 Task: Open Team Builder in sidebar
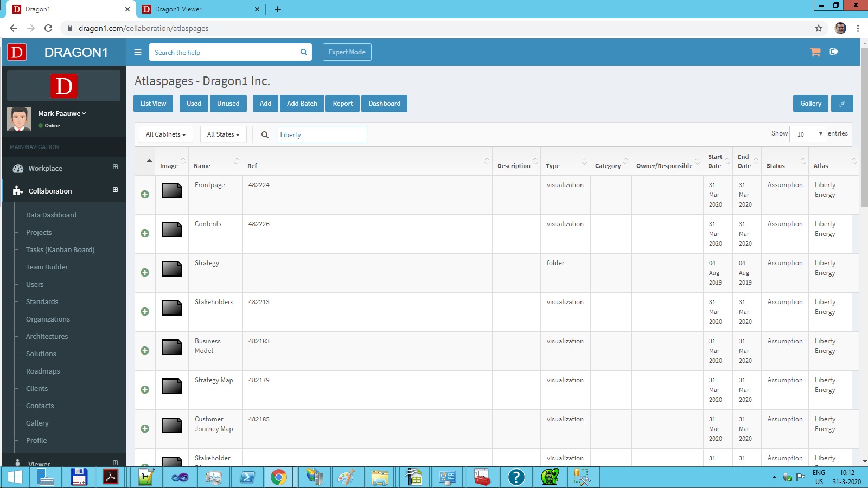pyautogui.click(x=47, y=267)
